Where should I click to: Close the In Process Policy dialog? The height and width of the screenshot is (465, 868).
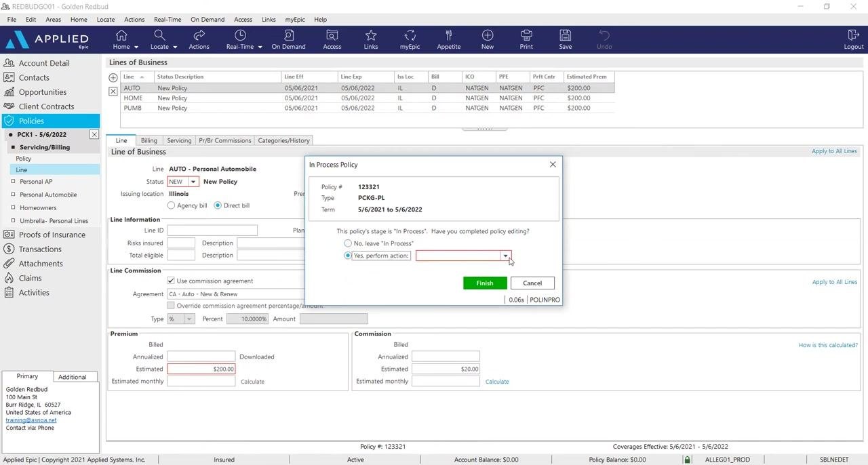[x=553, y=164]
